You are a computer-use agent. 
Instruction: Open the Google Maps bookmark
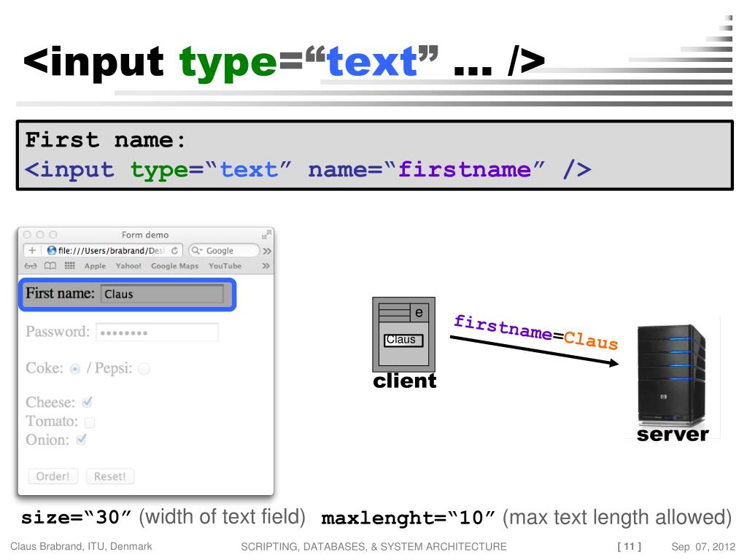point(174,265)
